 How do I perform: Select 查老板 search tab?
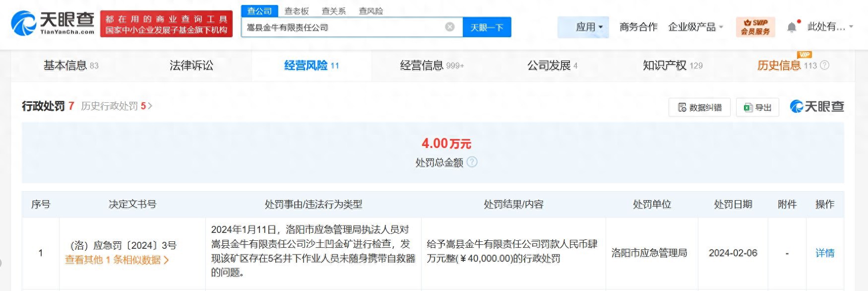pyautogui.click(x=297, y=11)
